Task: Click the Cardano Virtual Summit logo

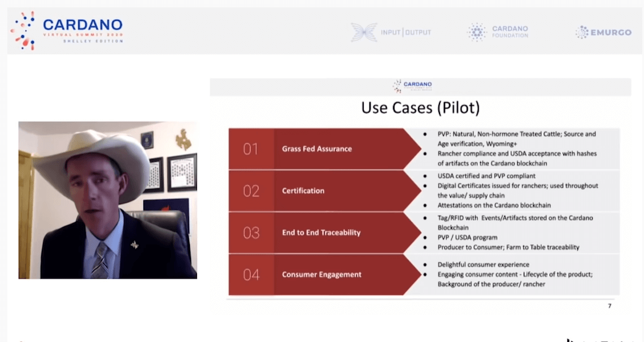Action: click(x=67, y=30)
